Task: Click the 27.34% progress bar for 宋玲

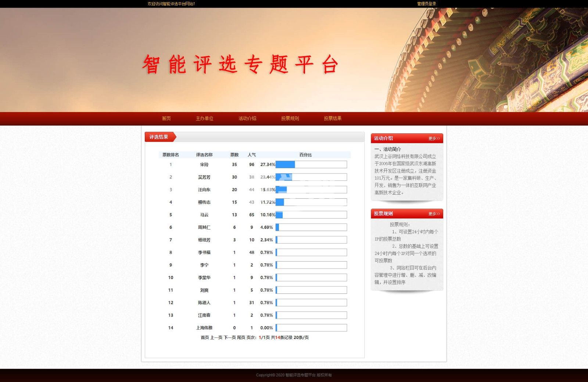Action: tap(311, 165)
